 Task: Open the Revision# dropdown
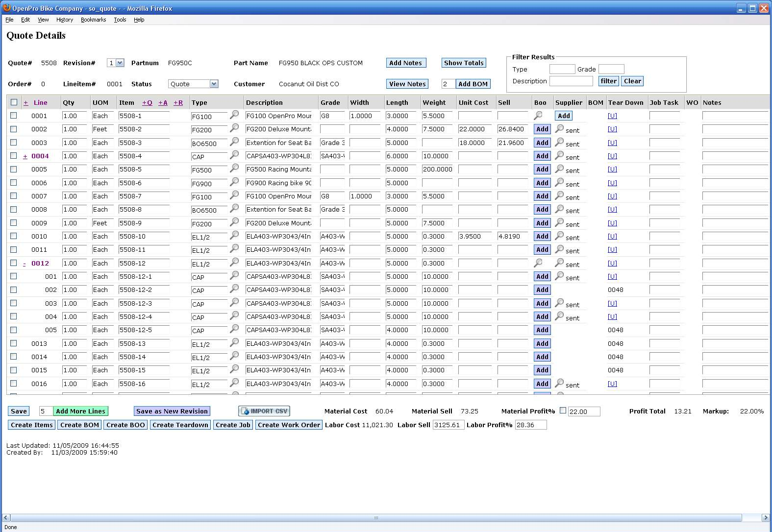tap(116, 63)
